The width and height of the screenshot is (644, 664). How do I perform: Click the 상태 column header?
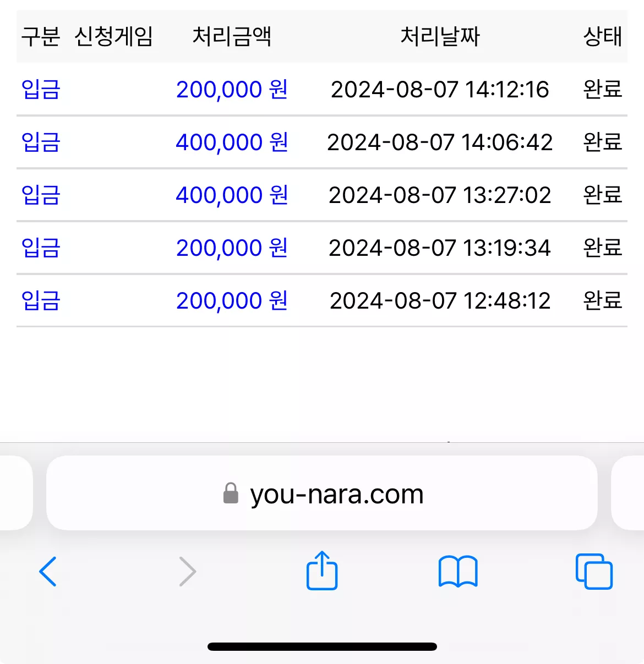tap(603, 37)
